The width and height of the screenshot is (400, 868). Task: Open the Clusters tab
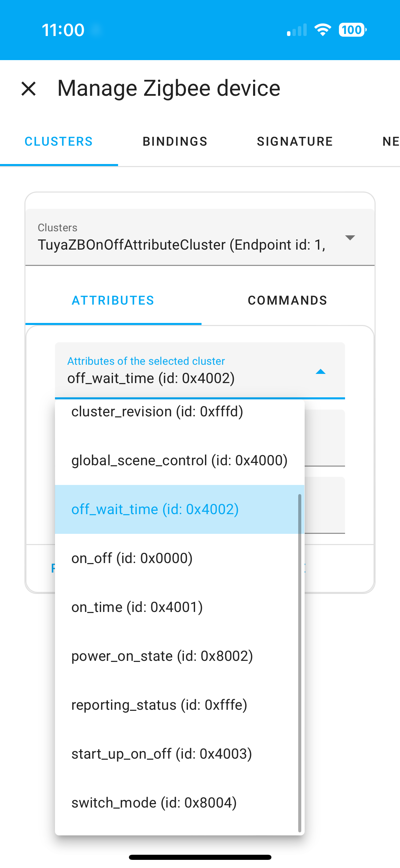point(59,142)
